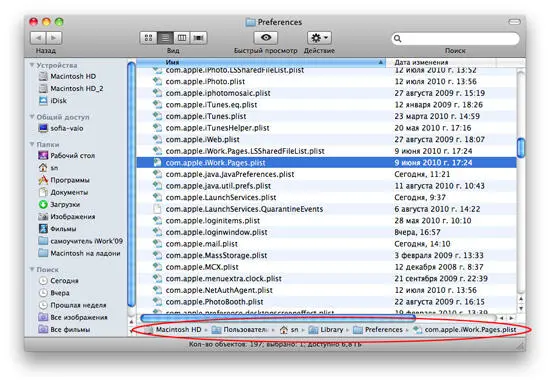Open the Все изображения saved search
The image size is (550, 385).
pyautogui.click(x=73, y=317)
